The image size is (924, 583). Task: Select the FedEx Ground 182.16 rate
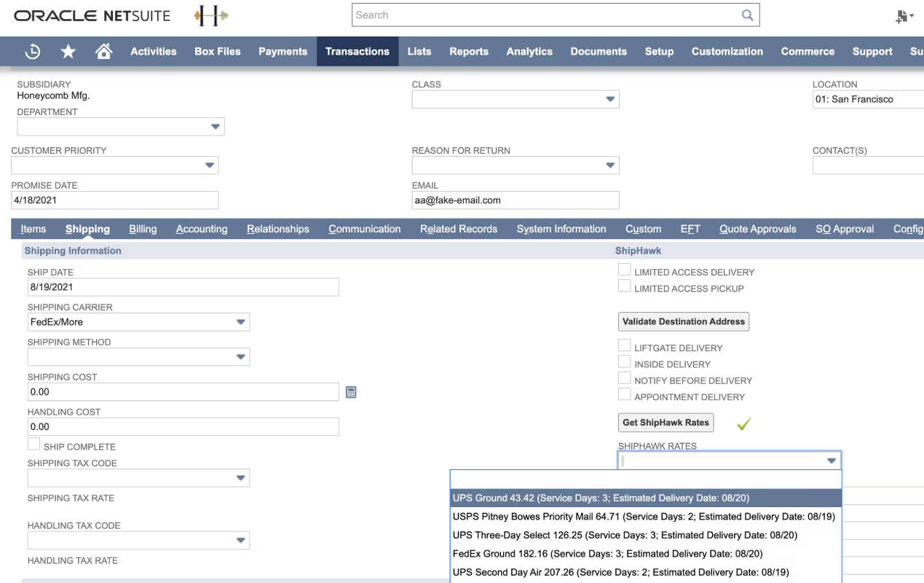tap(646, 554)
